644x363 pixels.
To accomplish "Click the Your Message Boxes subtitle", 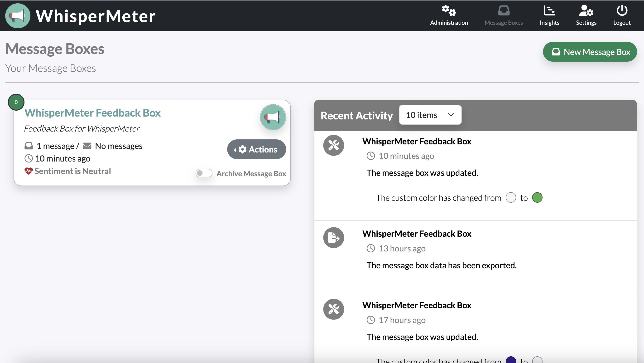I will pos(51,68).
